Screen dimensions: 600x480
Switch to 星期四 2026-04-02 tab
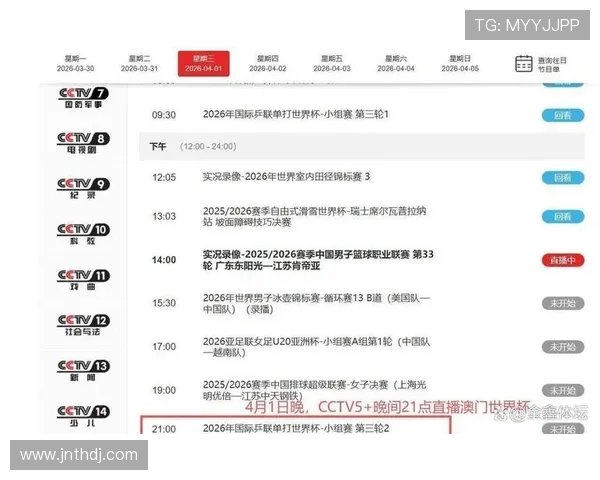click(x=267, y=64)
